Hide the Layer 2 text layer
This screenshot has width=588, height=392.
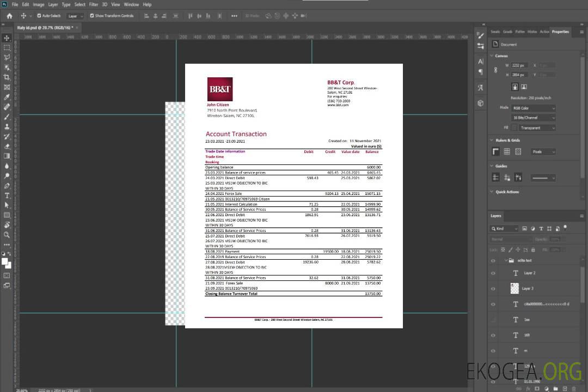coord(493,273)
